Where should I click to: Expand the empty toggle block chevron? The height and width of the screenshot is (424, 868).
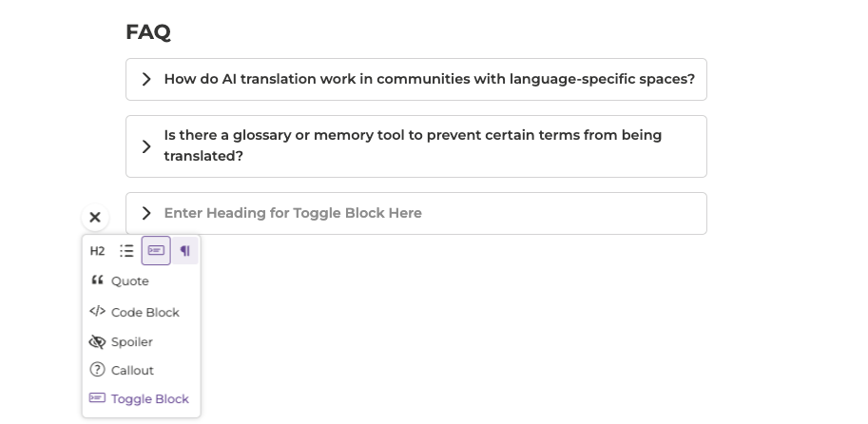146,214
